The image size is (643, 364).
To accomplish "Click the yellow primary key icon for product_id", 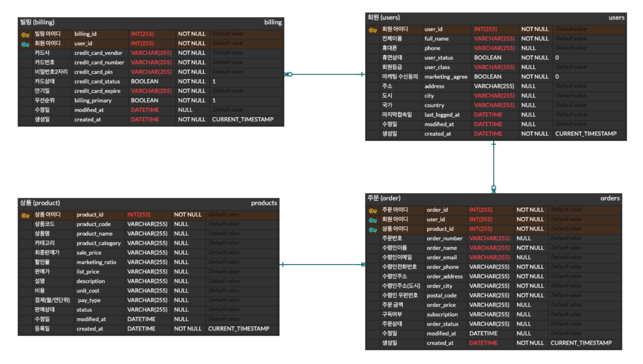I will pyautogui.click(x=25, y=215).
